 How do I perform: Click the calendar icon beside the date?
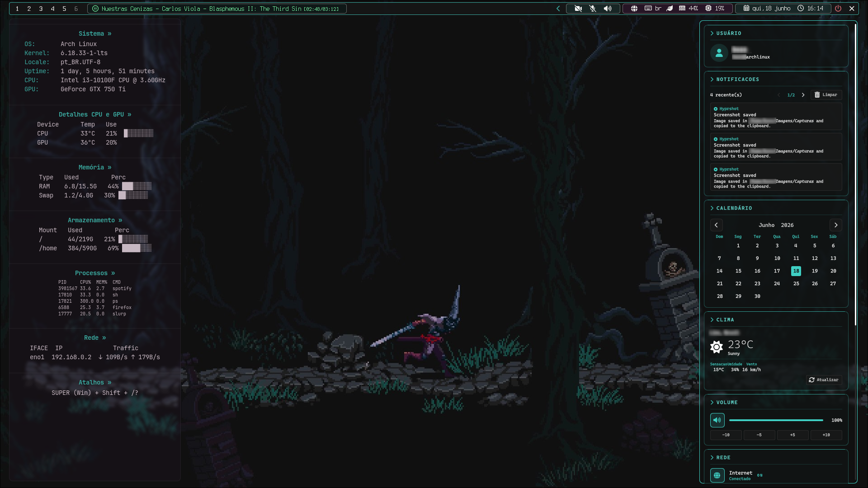(746, 9)
